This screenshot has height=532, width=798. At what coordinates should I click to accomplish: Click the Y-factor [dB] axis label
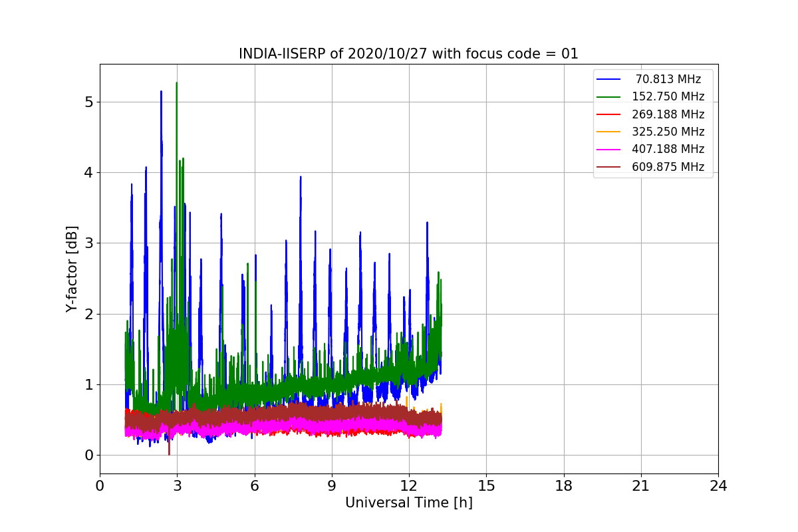(x=72, y=269)
